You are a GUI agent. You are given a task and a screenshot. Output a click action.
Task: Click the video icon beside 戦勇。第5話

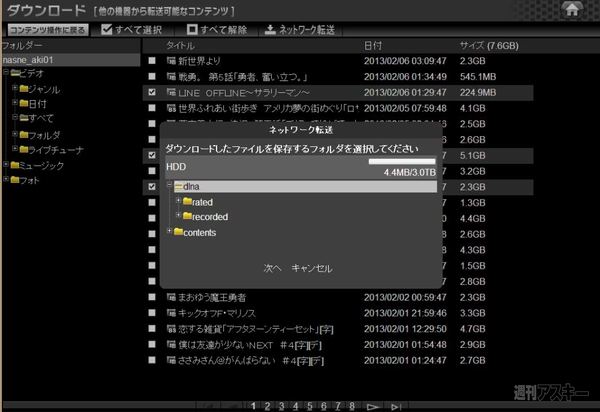point(171,77)
